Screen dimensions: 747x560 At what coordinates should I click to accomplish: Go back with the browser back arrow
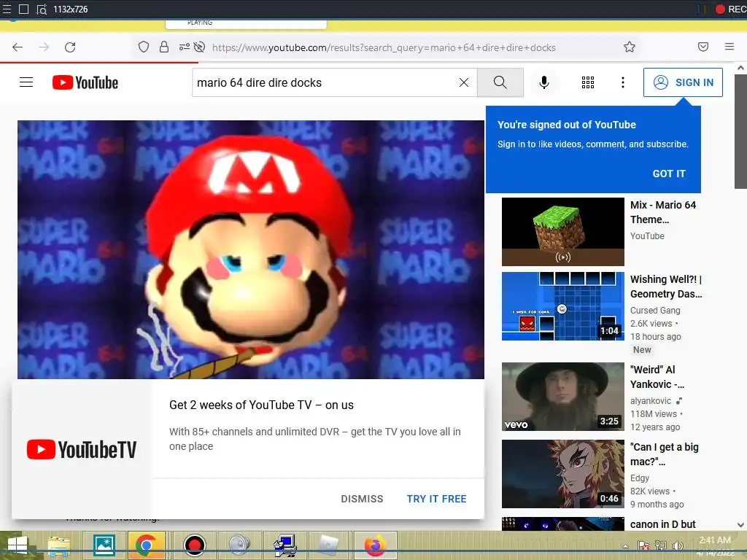[18, 47]
